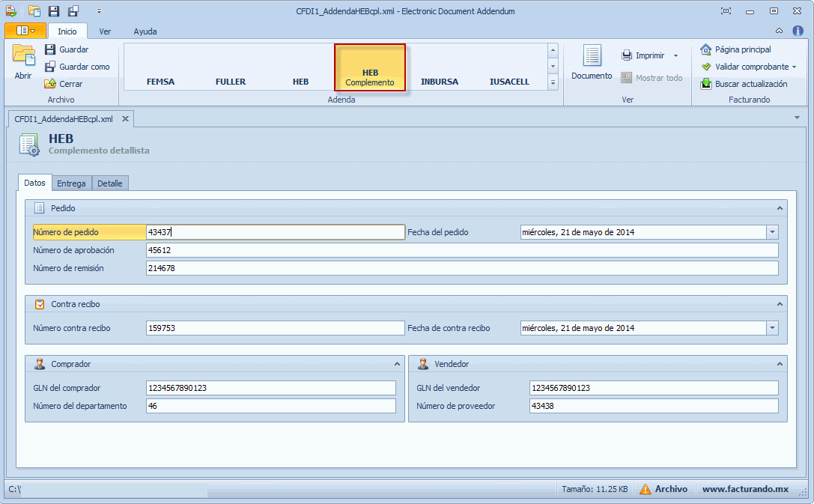The image size is (814, 504).
Task: Click the open-folder icon in the title bar
Action: [x=34, y=11]
